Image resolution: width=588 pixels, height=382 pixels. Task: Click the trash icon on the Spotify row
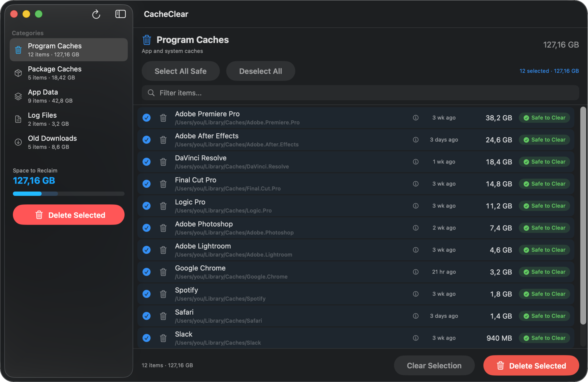point(163,294)
